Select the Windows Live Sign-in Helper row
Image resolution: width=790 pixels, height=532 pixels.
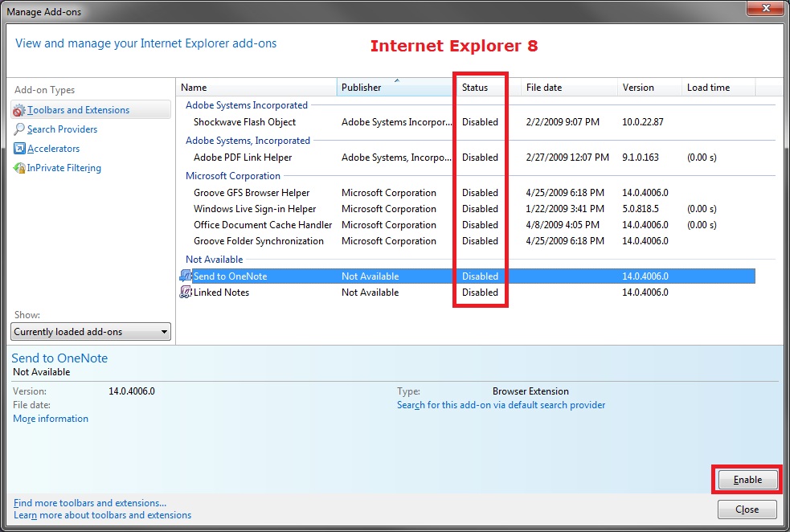tap(467, 209)
